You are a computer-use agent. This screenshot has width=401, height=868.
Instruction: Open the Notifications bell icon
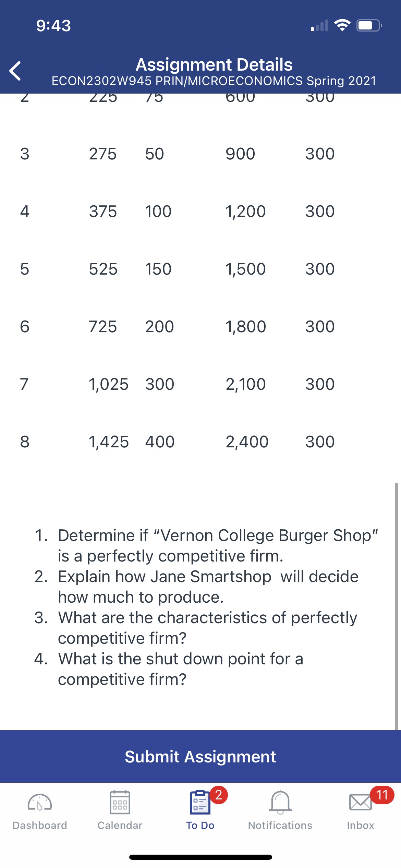(x=280, y=802)
